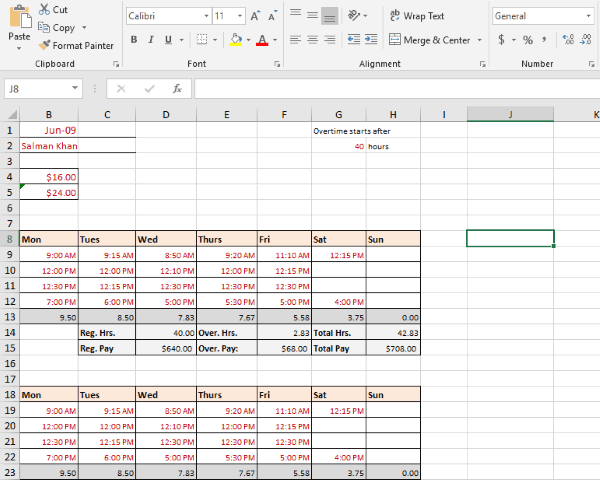
Task: Open the General number format dropdown
Action: [x=587, y=16]
